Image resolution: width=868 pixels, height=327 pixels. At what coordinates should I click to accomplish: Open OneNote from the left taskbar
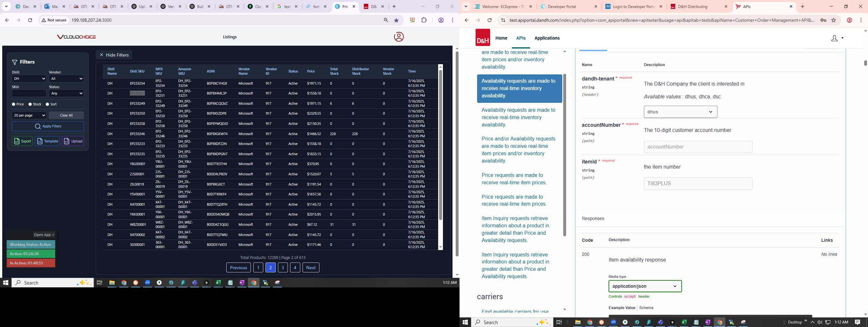coord(242,283)
